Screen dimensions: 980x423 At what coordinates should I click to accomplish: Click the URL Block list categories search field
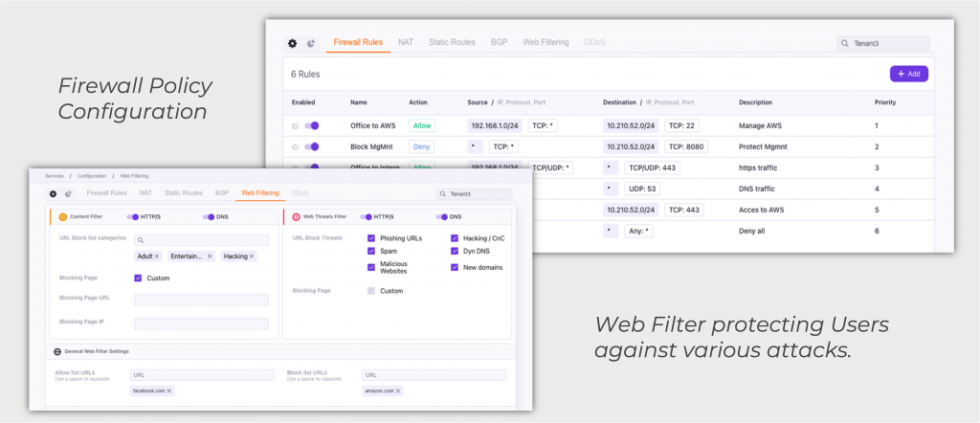201,240
